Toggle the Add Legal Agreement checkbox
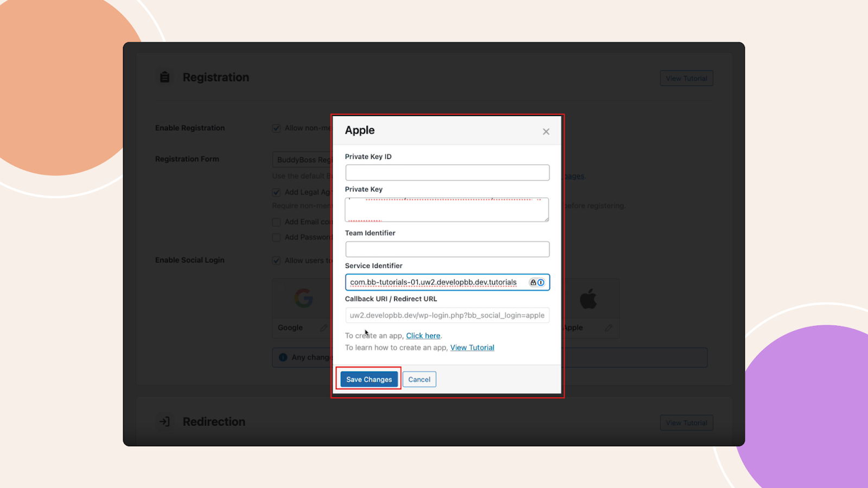 [276, 192]
